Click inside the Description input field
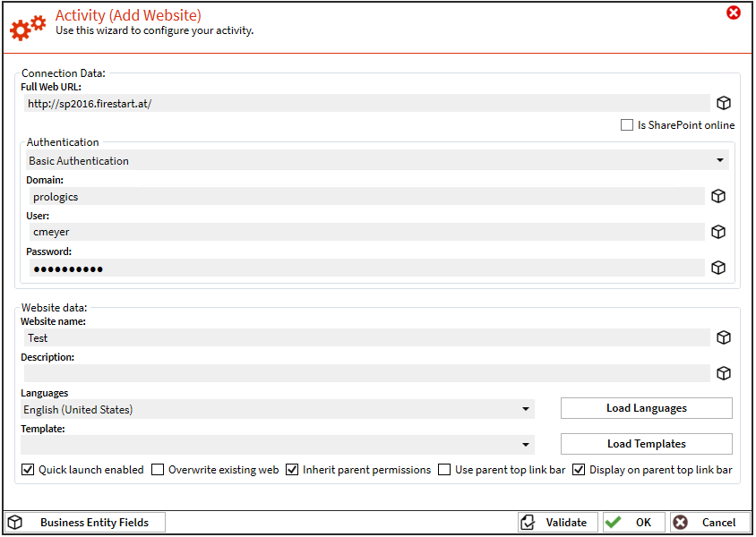The width and height of the screenshot is (756, 537). click(358, 373)
